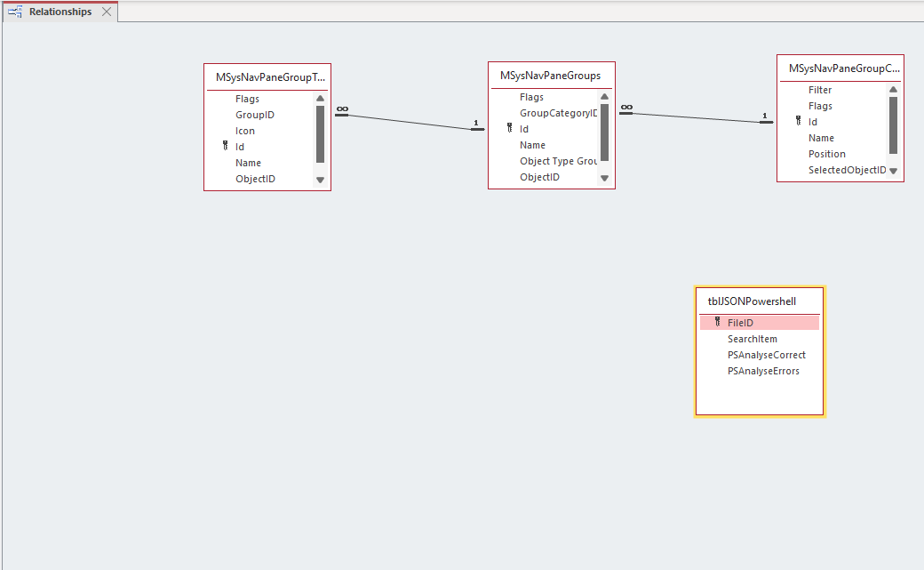The image size is (924, 570).
Task: Click scrollbar thumb in MSysNavPaneGroupC table
Action: pyautogui.click(x=893, y=125)
